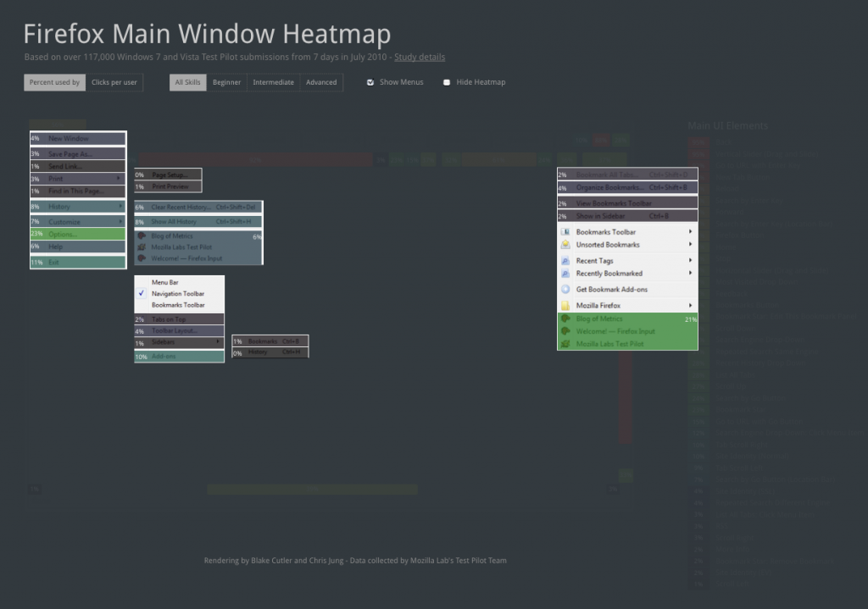Click the Recent Tags icon

(x=565, y=261)
